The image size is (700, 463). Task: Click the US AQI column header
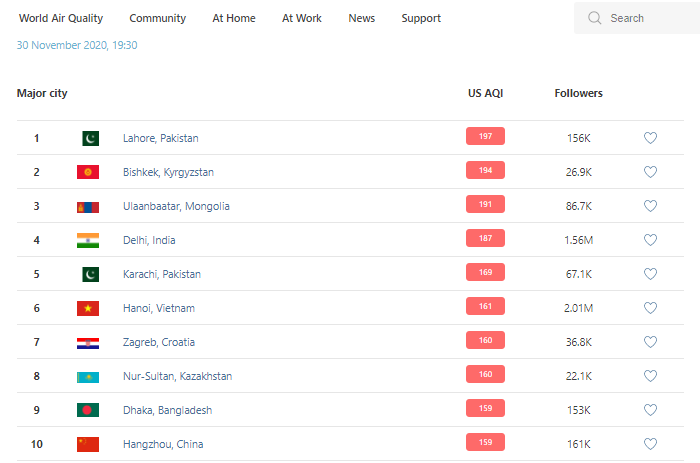pos(485,93)
